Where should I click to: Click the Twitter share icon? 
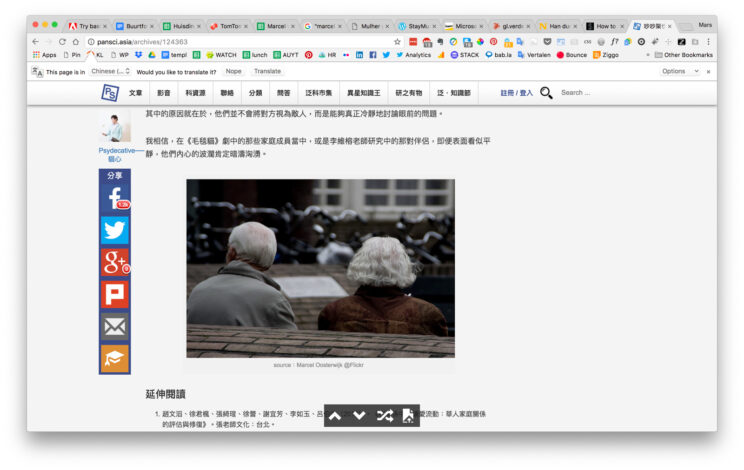click(114, 231)
